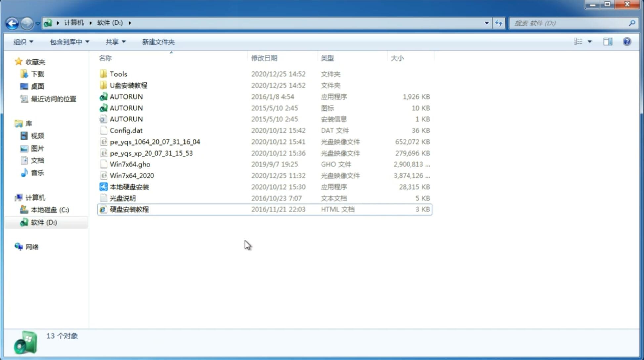Open the Tools folder

pyautogui.click(x=118, y=74)
